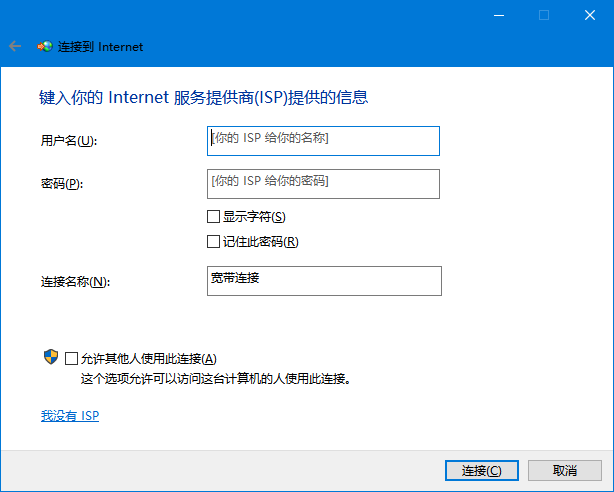This screenshot has width=614, height=492.
Task: Click the 连接名称(N): label
Action: tap(76, 282)
